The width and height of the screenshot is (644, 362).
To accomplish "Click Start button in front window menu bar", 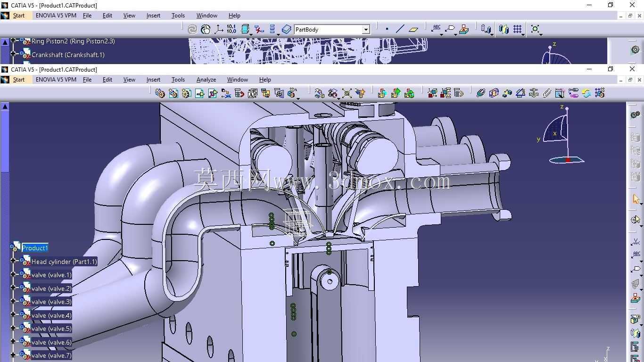I will click(19, 80).
